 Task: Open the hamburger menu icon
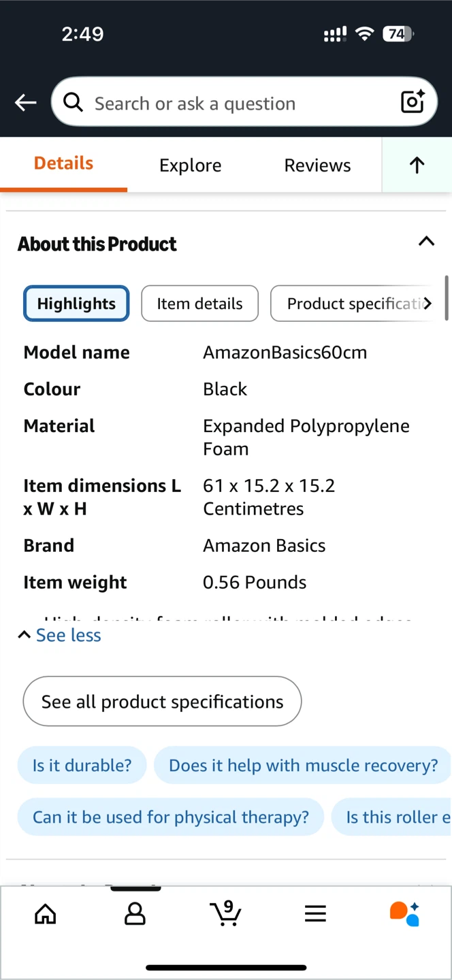click(315, 914)
